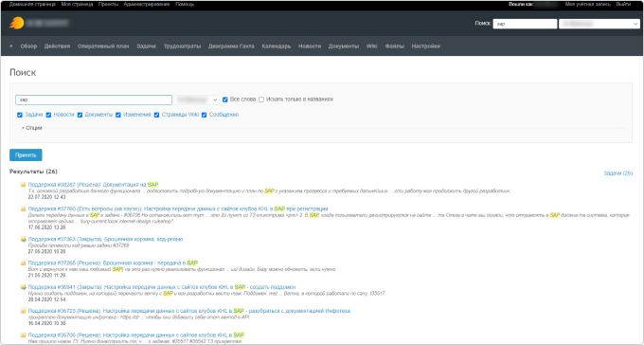Open the 'Оперативный план' tab
Viewport: 644px width, 345px height.
[103, 46]
